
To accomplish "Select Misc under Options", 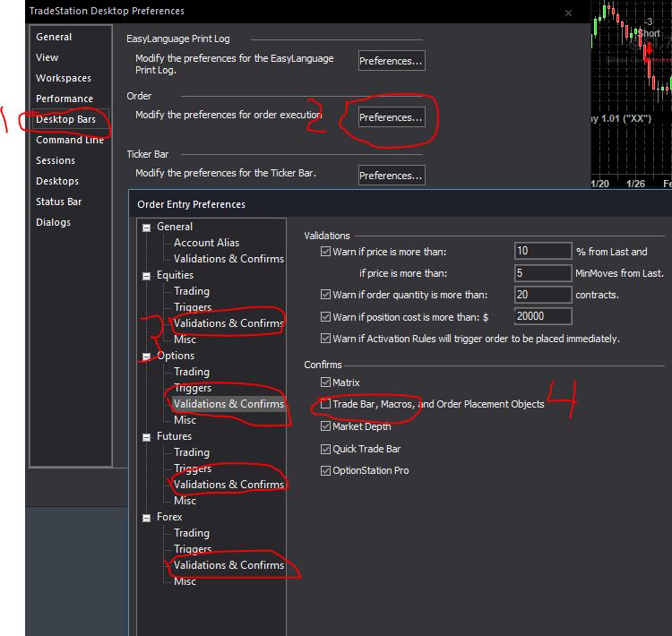I will point(185,420).
